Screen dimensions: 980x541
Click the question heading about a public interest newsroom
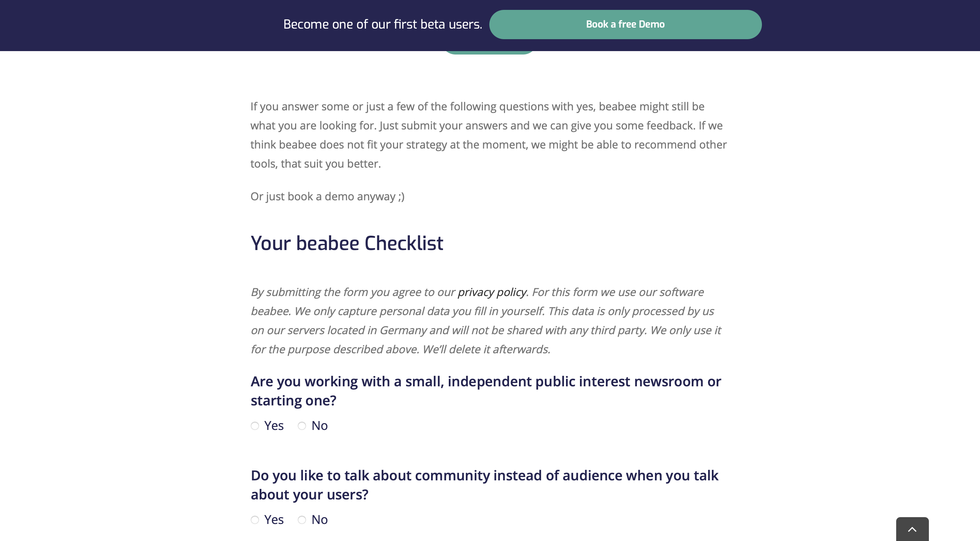point(486,391)
